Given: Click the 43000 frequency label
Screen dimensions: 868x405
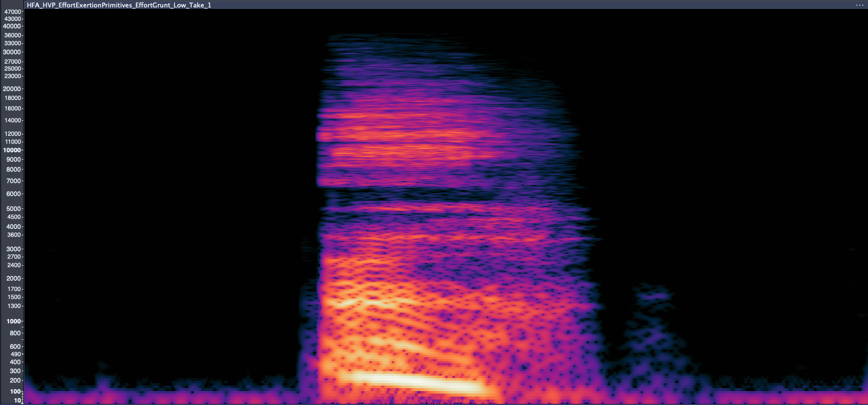Looking at the screenshot, I should (x=12, y=19).
